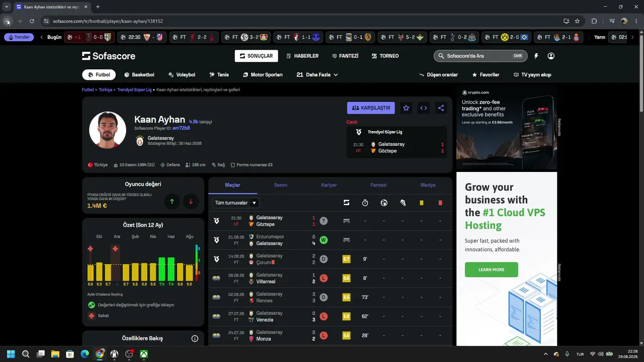
Task: Launch Xbox app from the taskbar
Action: pos(144,354)
